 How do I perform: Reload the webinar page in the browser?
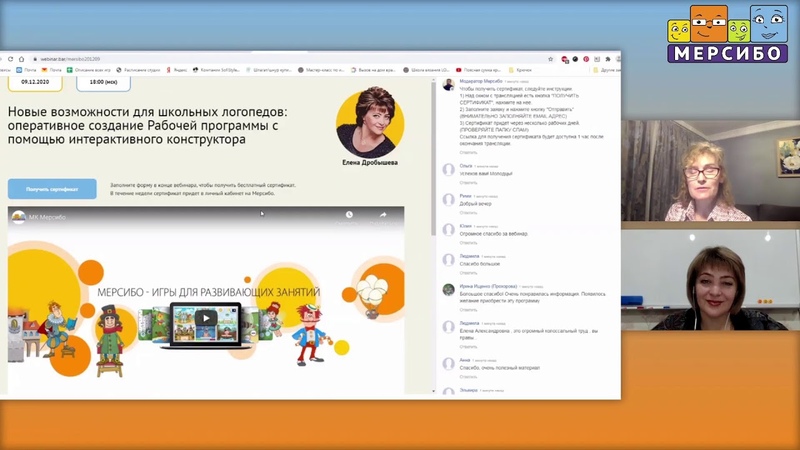pos(10,59)
